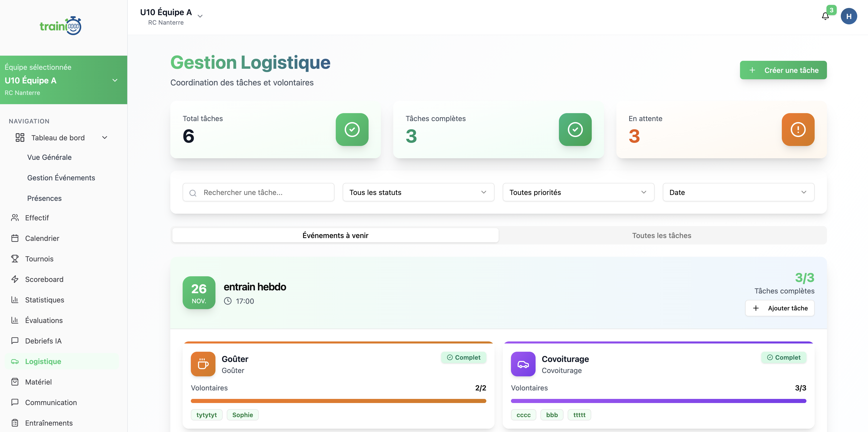
Task: Select the Effectif people icon
Action: click(x=15, y=218)
